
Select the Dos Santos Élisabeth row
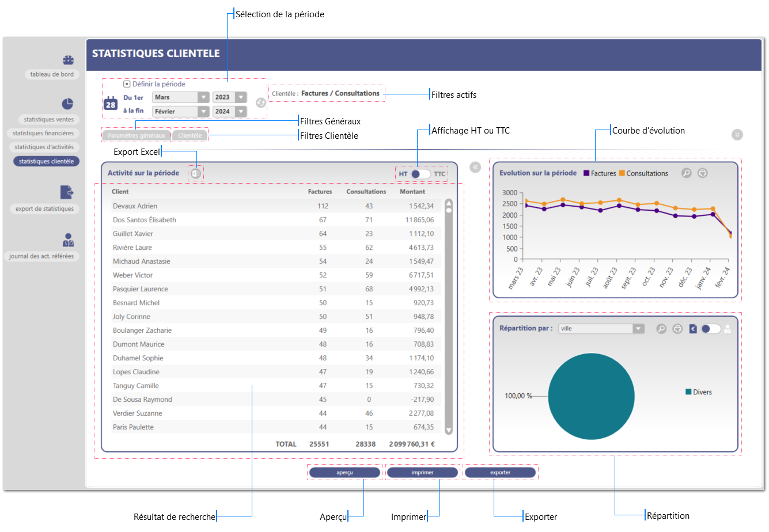tap(276, 220)
